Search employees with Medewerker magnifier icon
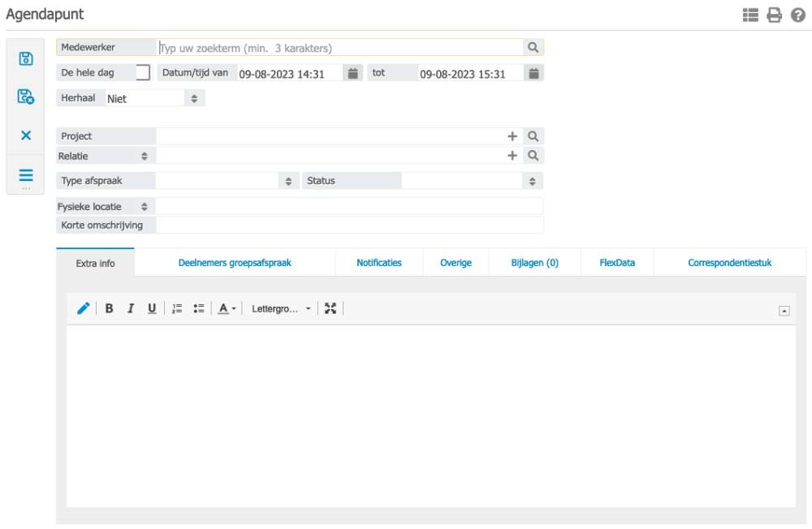This screenshot has height=529, width=812. (533, 47)
